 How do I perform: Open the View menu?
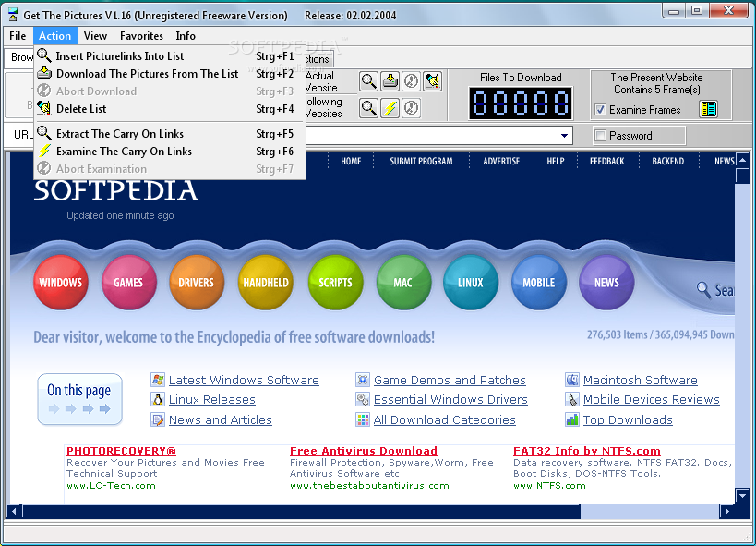coord(95,36)
